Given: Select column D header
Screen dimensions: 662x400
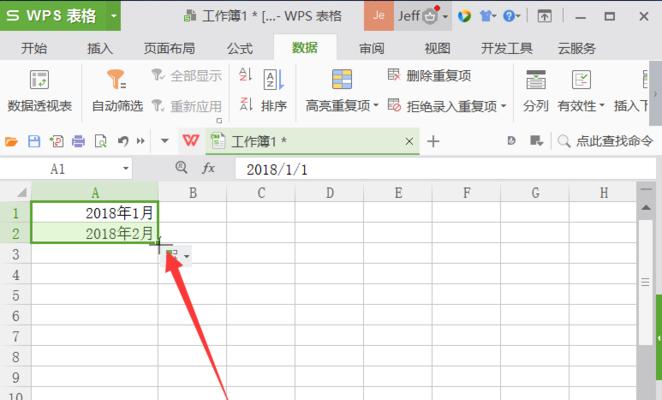Looking at the screenshot, I should pos(329,193).
